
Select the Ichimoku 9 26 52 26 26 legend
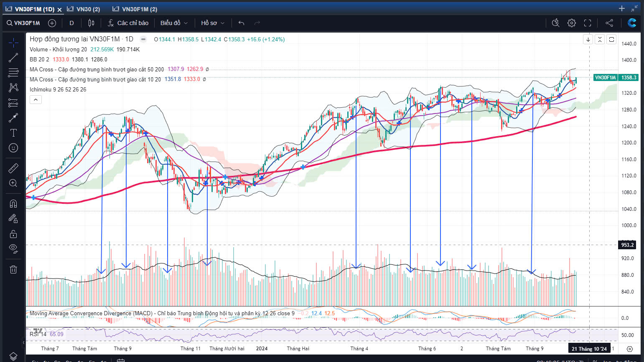(58, 89)
